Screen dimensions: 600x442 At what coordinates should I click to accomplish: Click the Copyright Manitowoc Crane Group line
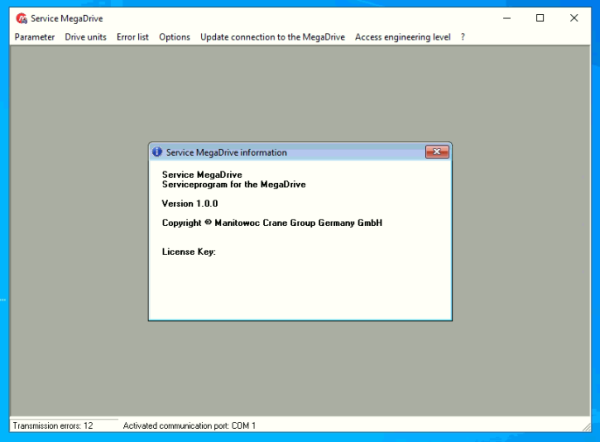(x=272, y=223)
